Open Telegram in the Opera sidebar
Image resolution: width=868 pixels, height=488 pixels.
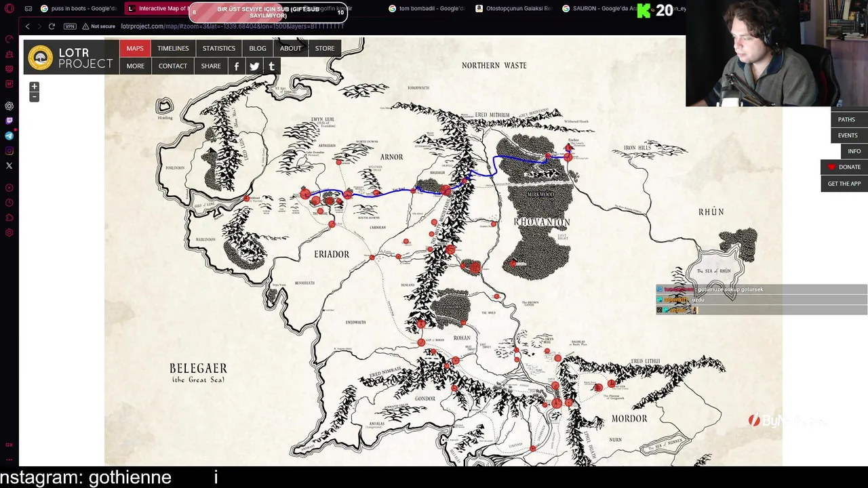[x=9, y=136]
